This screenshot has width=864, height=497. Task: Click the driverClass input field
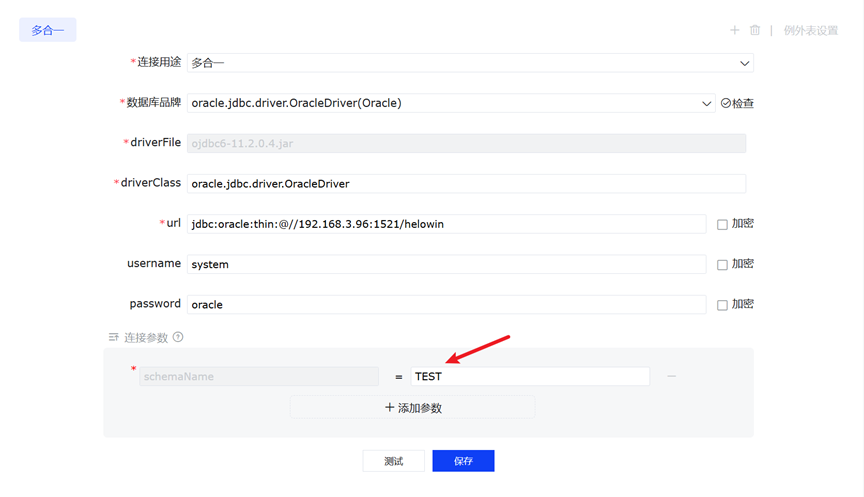coord(466,184)
